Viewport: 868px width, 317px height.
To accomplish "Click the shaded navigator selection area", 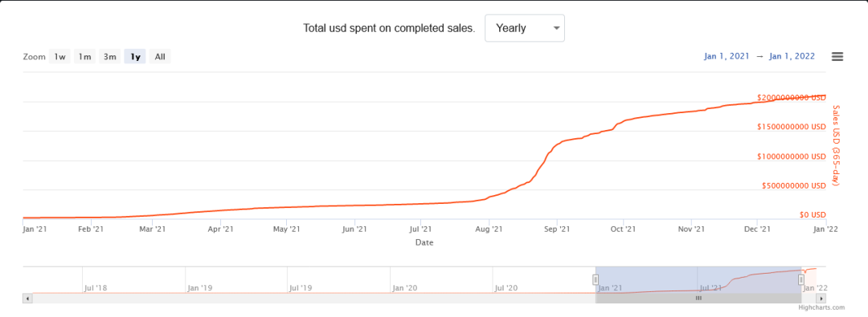I will click(x=698, y=280).
